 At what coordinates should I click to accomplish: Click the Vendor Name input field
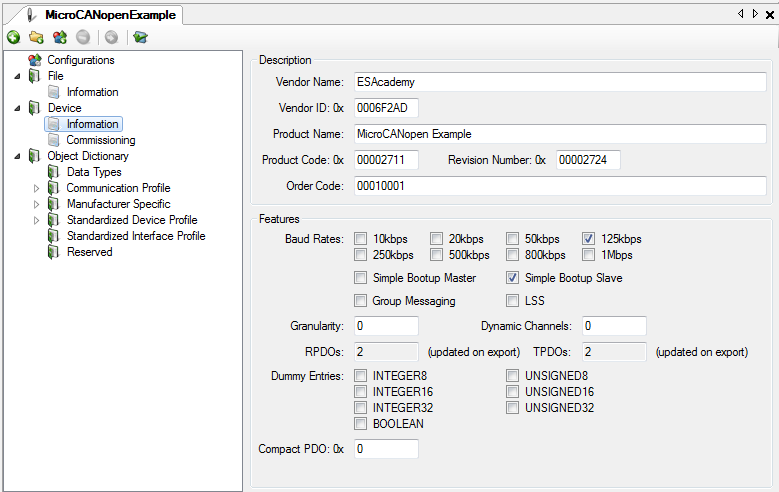click(x=558, y=82)
